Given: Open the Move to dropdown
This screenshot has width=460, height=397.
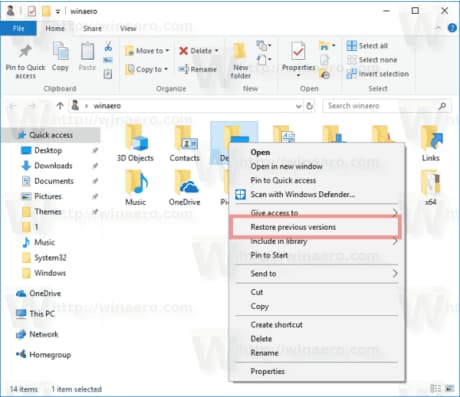Looking at the screenshot, I should 147,51.
